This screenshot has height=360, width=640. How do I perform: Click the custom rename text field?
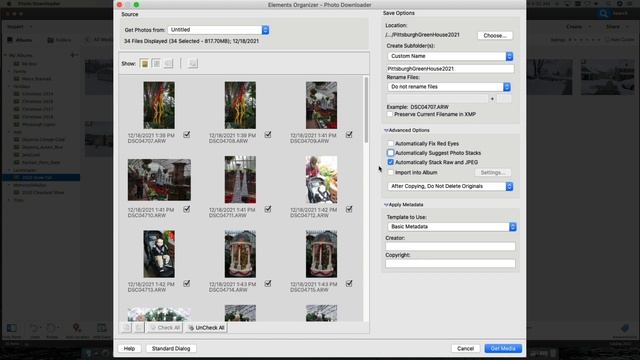pyautogui.click(x=437, y=99)
